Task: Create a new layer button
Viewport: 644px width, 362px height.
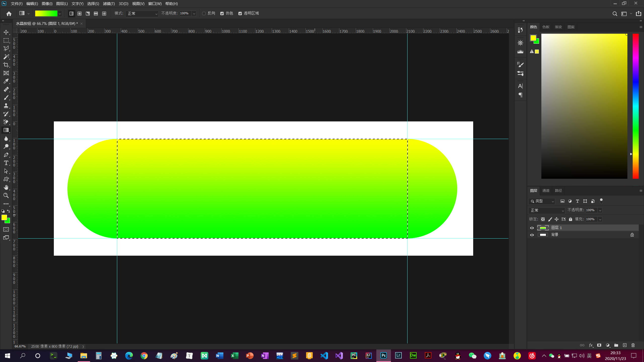Action: tap(625, 345)
